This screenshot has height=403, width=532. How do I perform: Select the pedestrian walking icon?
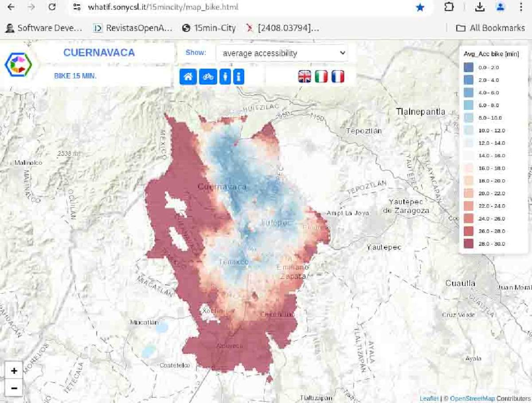225,77
